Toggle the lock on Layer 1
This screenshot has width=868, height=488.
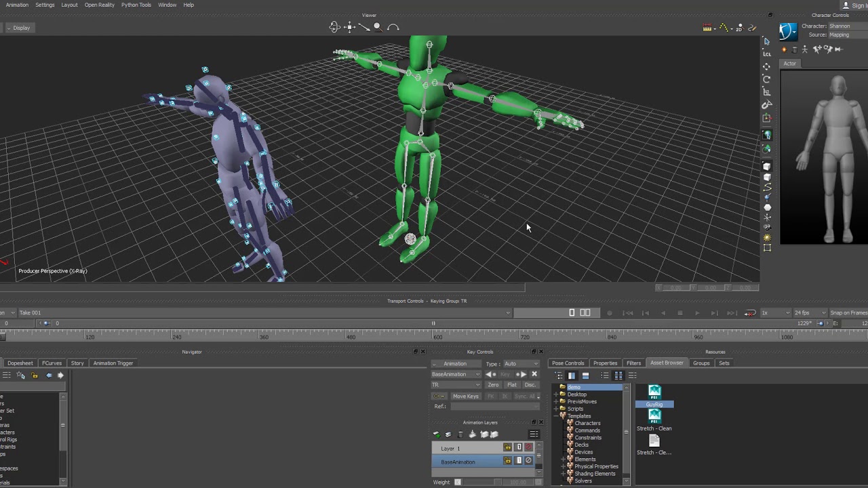507,447
